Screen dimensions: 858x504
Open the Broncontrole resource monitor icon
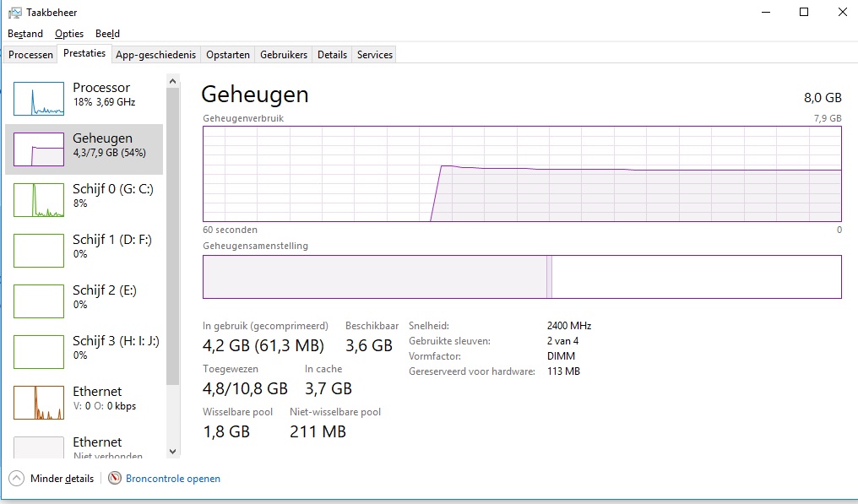pos(115,479)
